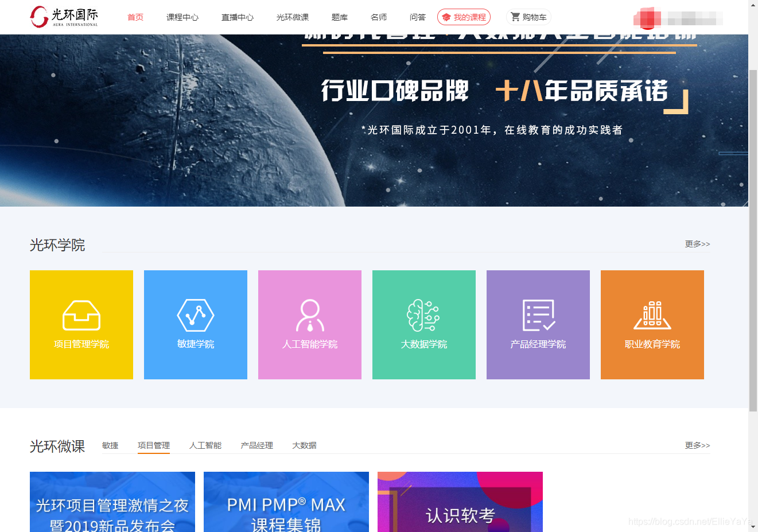758x532 pixels.
Task: Open the 直播中心 navigation menu
Action: click(238, 17)
